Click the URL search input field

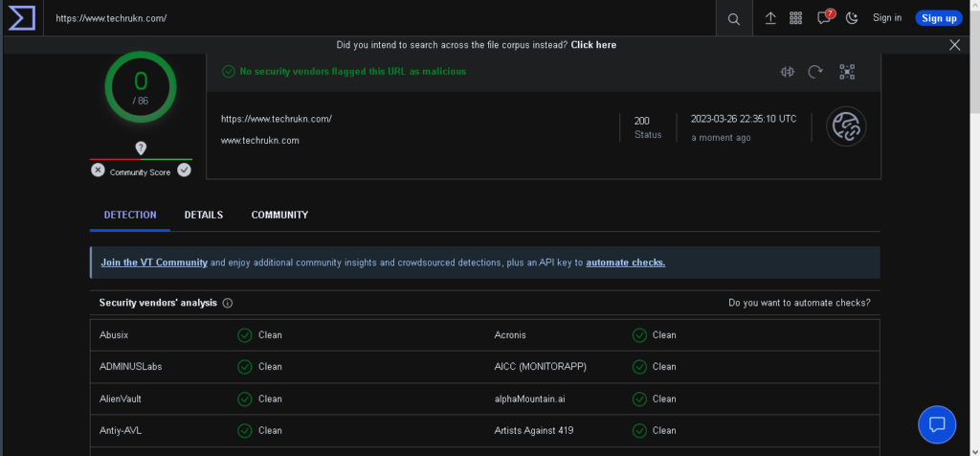point(379,18)
